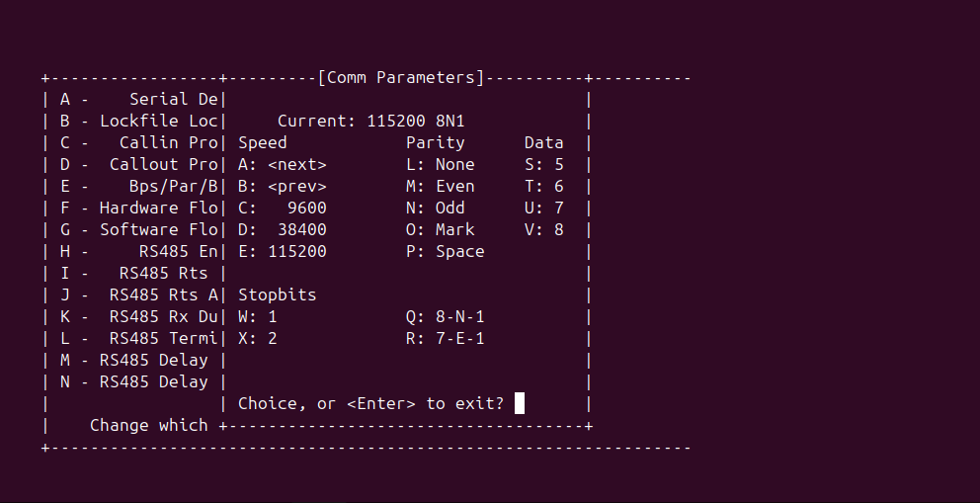This screenshot has height=503, width=980.
Task: Click the Choice prompt cursor
Action: click(x=520, y=403)
